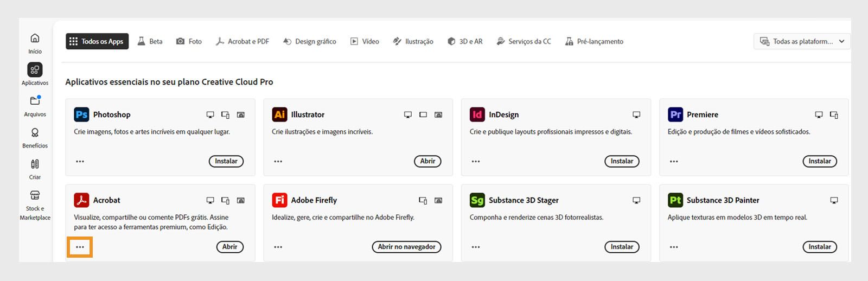Viewport: 868px width, 281px height.
Task: Click Abrir no navegador for Firefly
Action: coord(407,247)
